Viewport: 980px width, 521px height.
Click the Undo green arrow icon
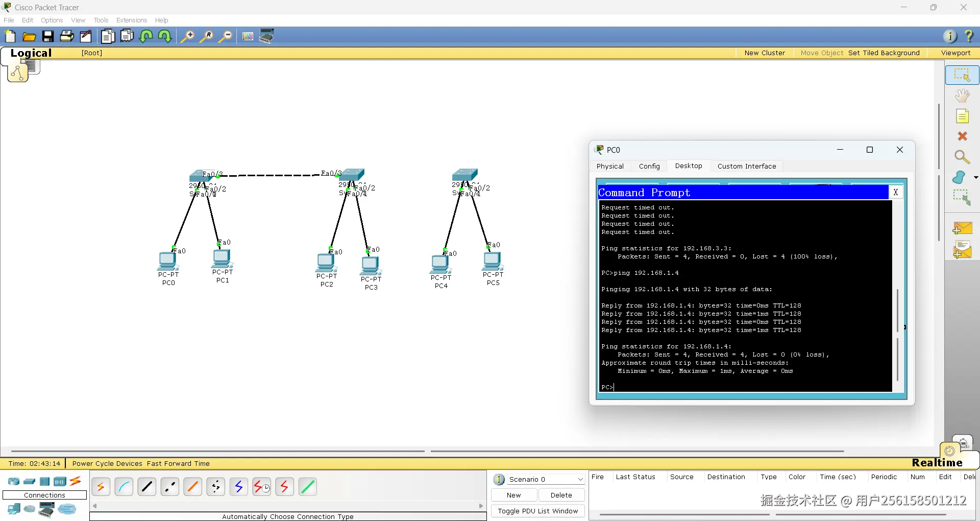[x=146, y=36]
